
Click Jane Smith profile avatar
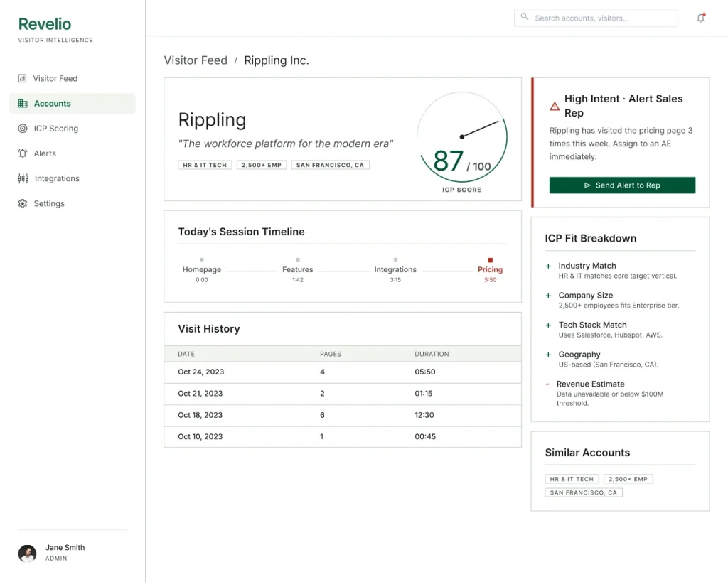pyautogui.click(x=28, y=554)
